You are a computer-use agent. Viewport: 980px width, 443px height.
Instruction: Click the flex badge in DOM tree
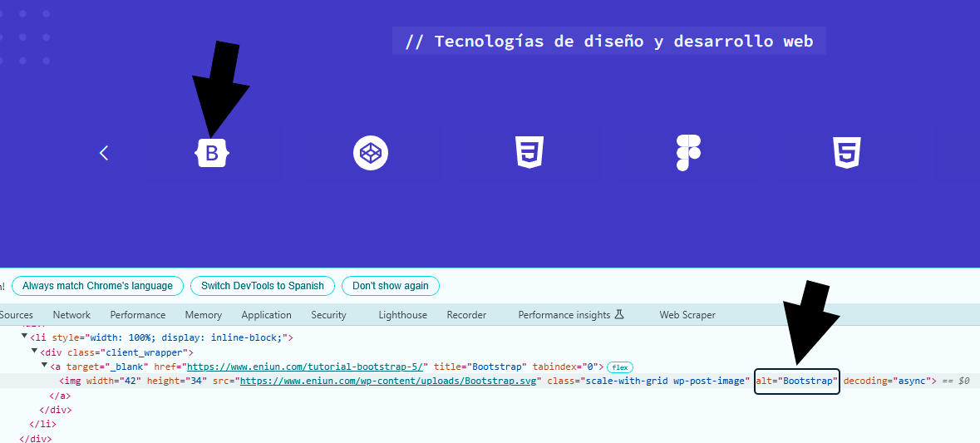click(620, 367)
